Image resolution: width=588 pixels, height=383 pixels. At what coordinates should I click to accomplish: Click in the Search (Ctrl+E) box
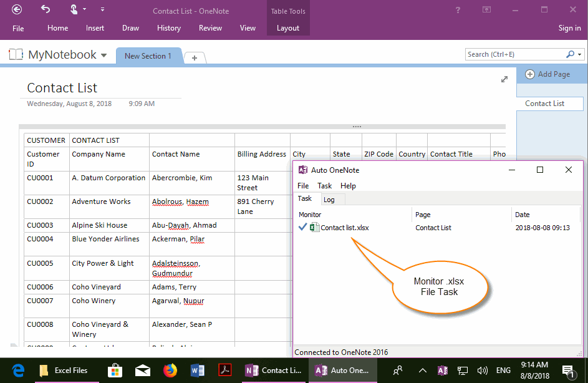[x=515, y=54]
